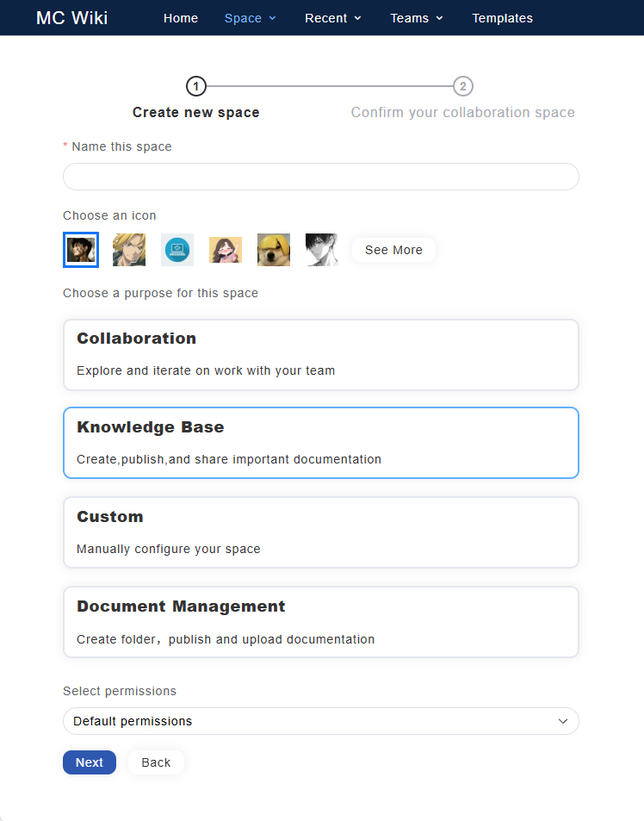The height and width of the screenshot is (821, 644).
Task: Open the Teams navigation menu
Action: tap(416, 18)
